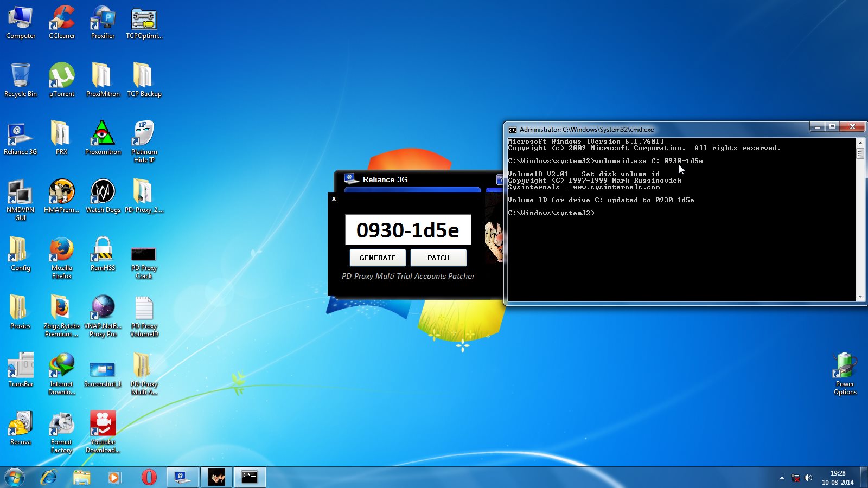
Task: Open the Computer desktop icon
Action: 21,23
